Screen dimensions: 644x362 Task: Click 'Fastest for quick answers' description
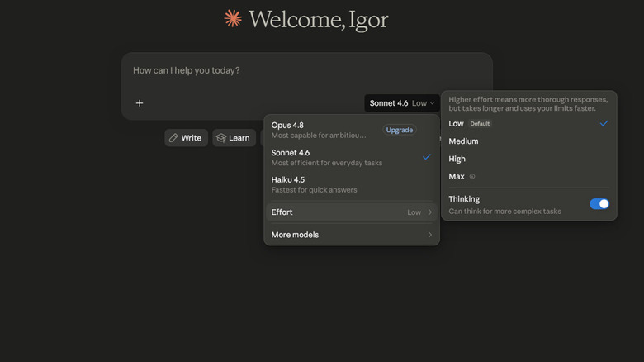[314, 190]
